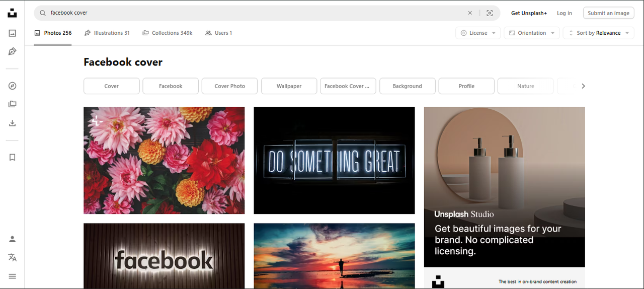Click the bookmark icon in the sidebar
This screenshot has width=644, height=289.
click(13, 158)
